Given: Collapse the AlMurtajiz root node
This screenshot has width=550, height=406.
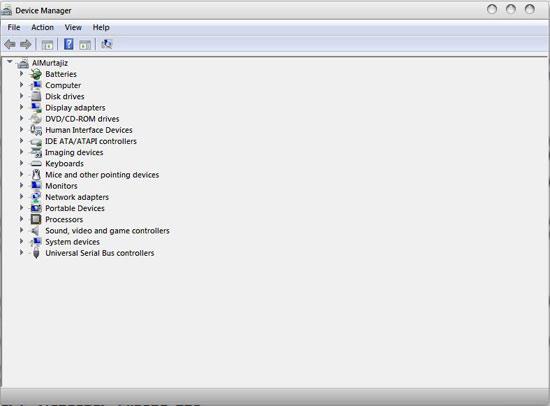Looking at the screenshot, I should (x=10, y=62).
